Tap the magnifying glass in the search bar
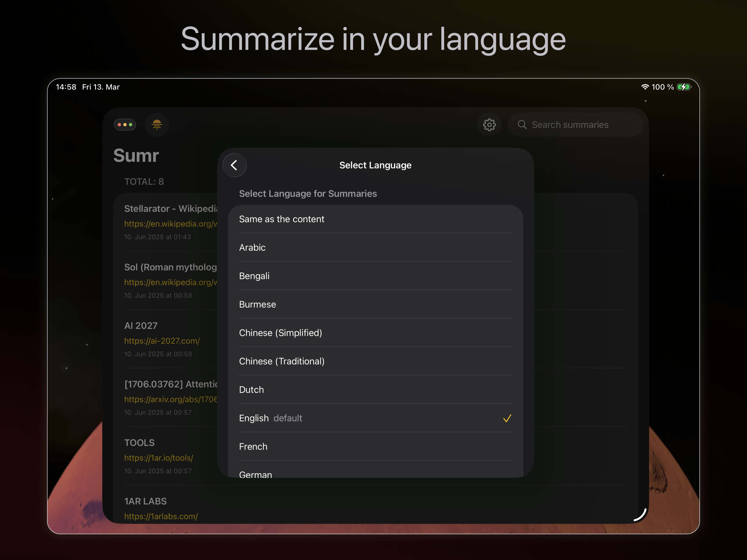This screenshot has width=747, height=560. pos(522,125)
